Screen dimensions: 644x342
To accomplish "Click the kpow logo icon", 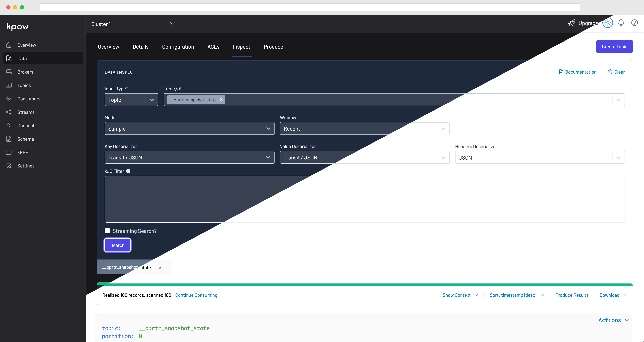I will (x=18, y=26).
